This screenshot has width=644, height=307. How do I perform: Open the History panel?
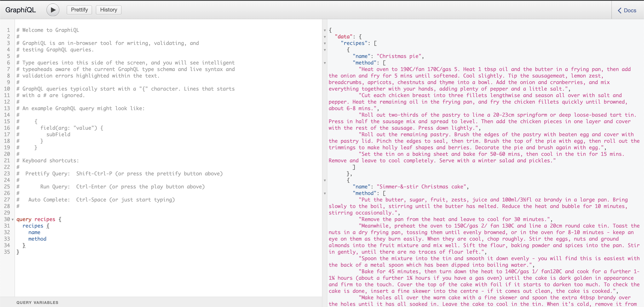(x=108, y=10)
